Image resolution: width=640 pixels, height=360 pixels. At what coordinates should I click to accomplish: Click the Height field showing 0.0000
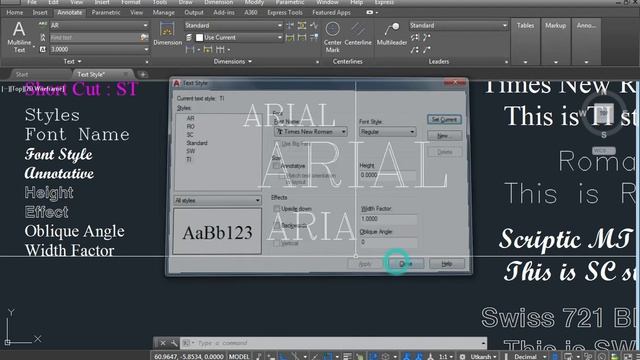coord(388,175)
